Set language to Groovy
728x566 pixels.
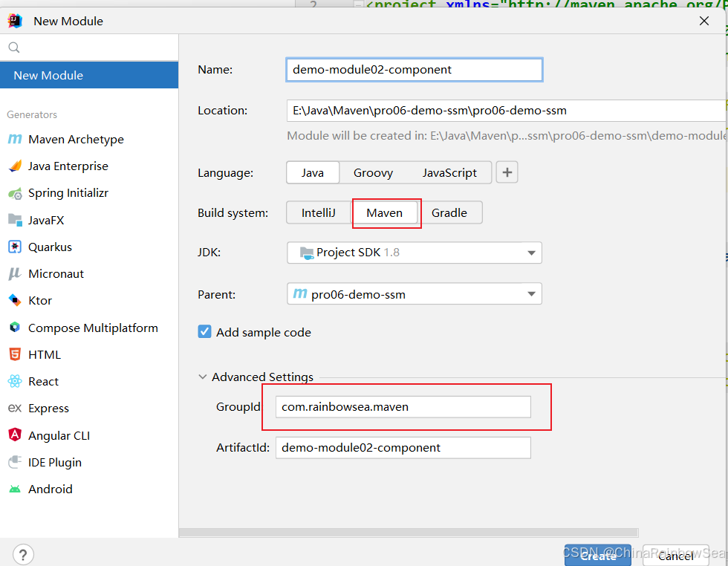point(373,173)
